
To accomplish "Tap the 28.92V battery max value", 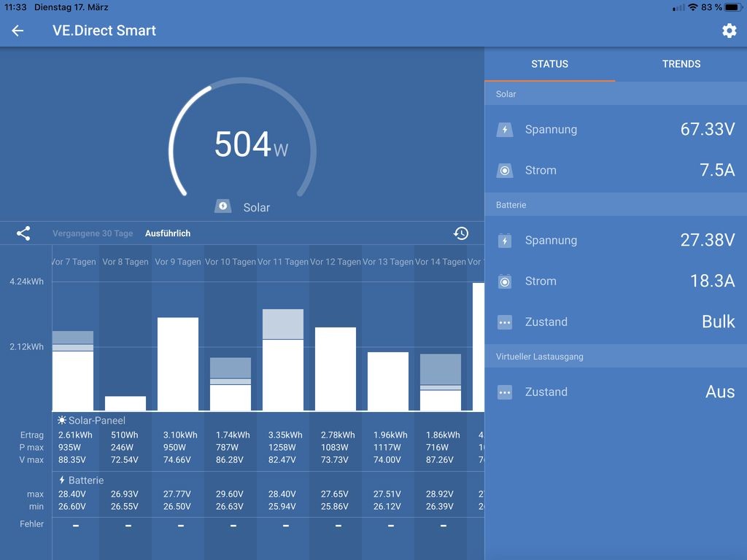I will coord(440,494).
